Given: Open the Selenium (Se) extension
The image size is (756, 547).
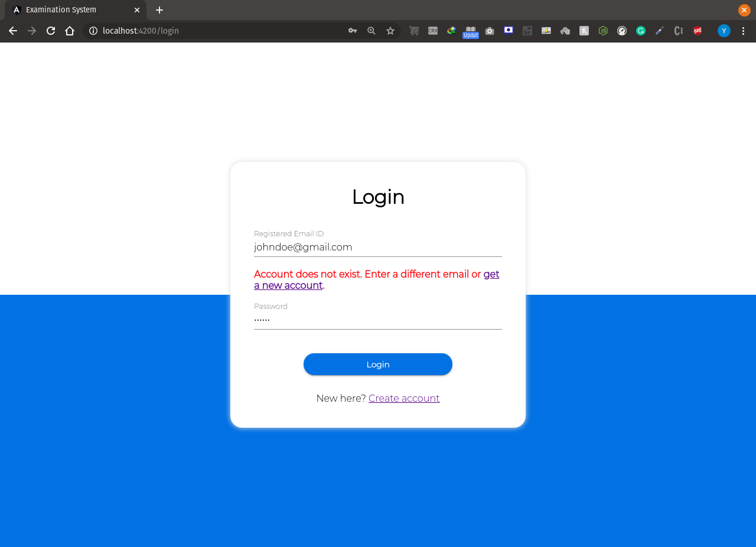Looking at the screenshot, I should 527,31.
